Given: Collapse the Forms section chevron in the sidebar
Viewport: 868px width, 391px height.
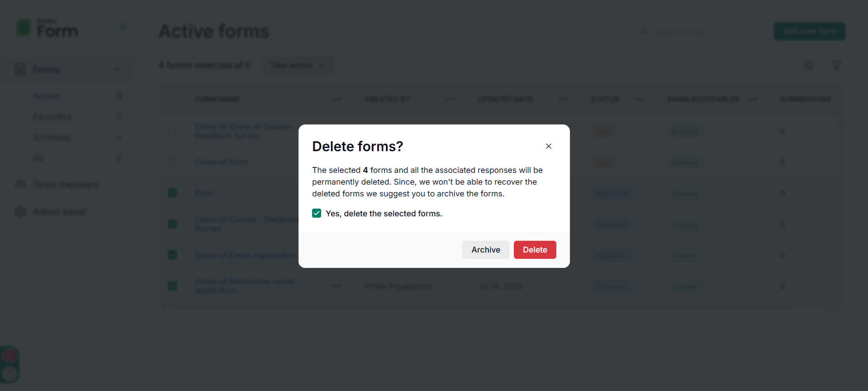Looking at the screenshot, I should coord(118,70).
